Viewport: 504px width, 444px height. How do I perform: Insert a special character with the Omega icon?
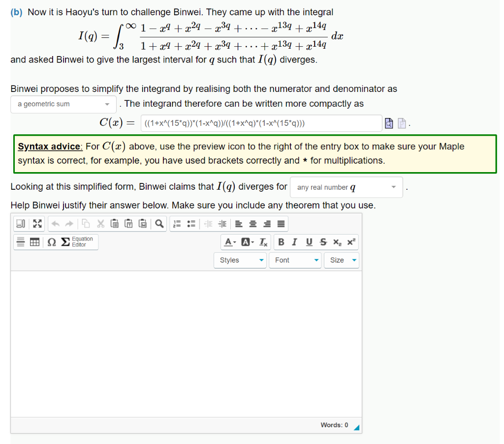[x=51, y=242]
